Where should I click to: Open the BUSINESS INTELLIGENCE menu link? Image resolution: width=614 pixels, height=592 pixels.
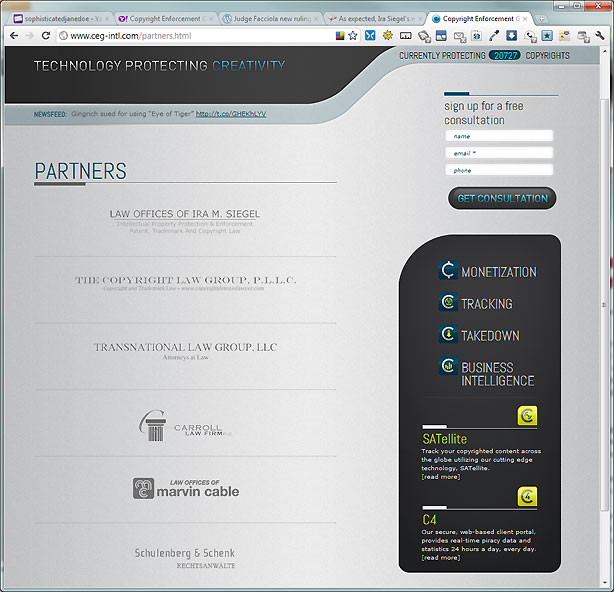pyautogui.click(x=498, y=374)
